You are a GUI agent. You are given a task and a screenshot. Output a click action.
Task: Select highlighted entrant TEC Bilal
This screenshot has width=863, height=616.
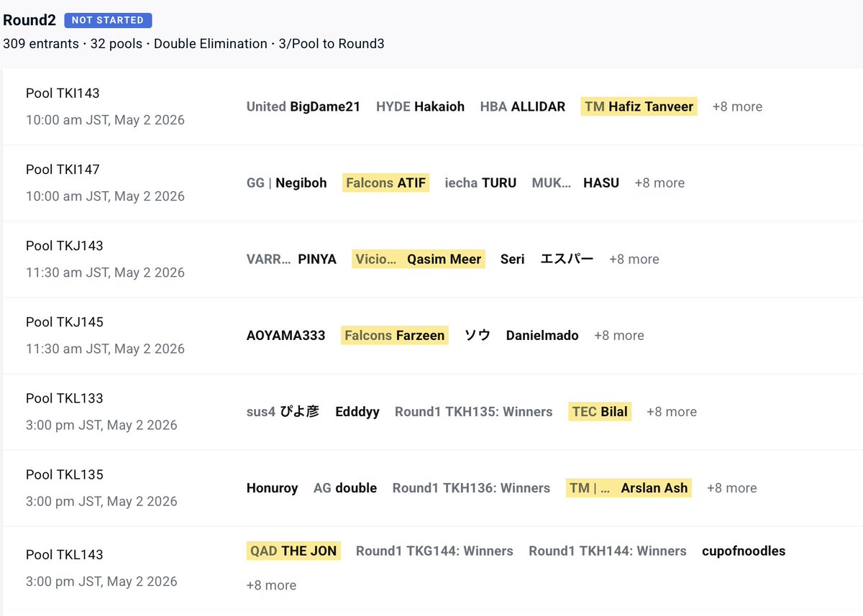(600, 411)
